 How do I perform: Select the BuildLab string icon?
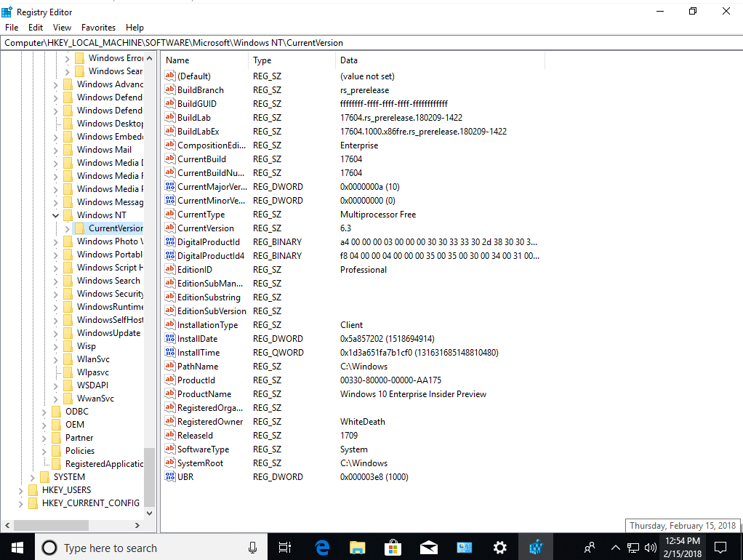coord(169,117)
